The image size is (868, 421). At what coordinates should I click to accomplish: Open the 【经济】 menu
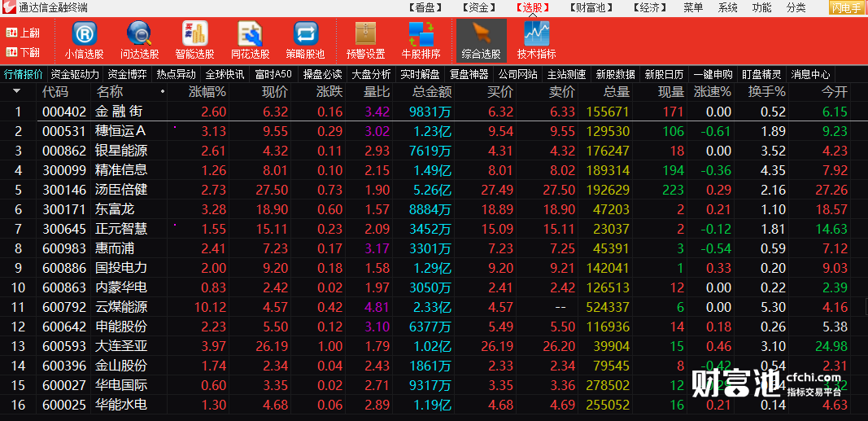(651, 8)
